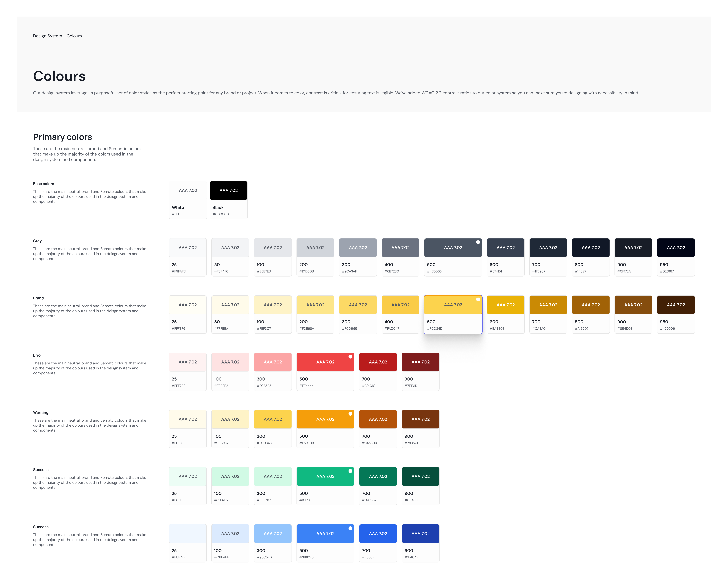Choose Error 300 swatch #FCA5A5
The image size is (728, 579).
pyautogui.click(x=273, y=372)
